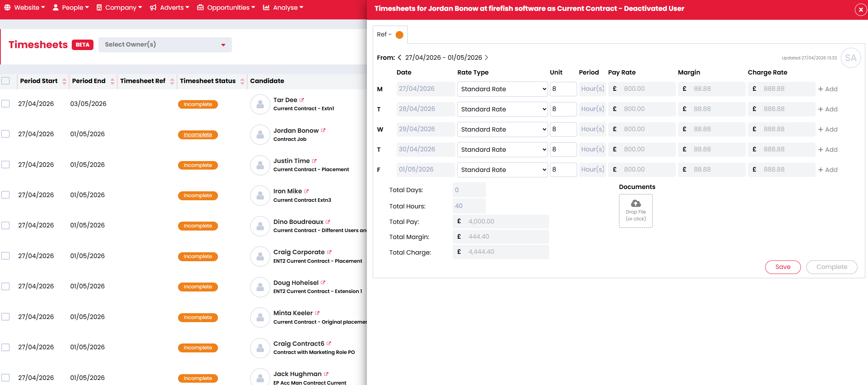Click the orange status dot on Ref tab

point(399,35)
